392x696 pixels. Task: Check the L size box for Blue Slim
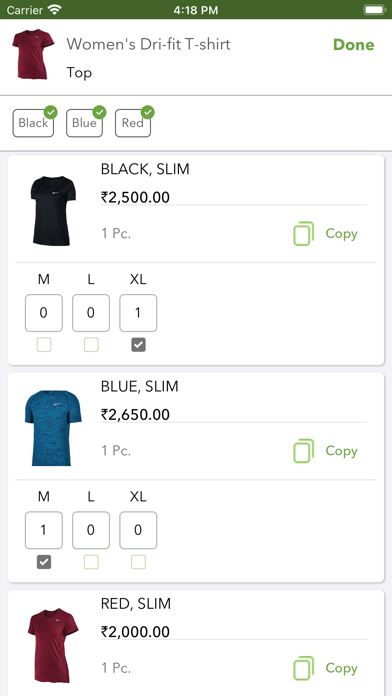click(x=91, y=562)
